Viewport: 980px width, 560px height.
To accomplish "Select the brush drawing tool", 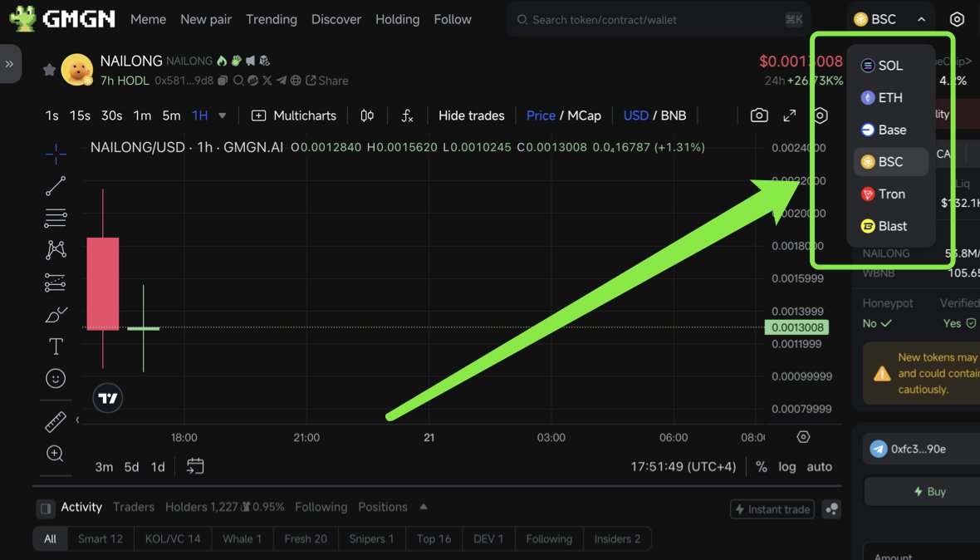I will 56,314.
